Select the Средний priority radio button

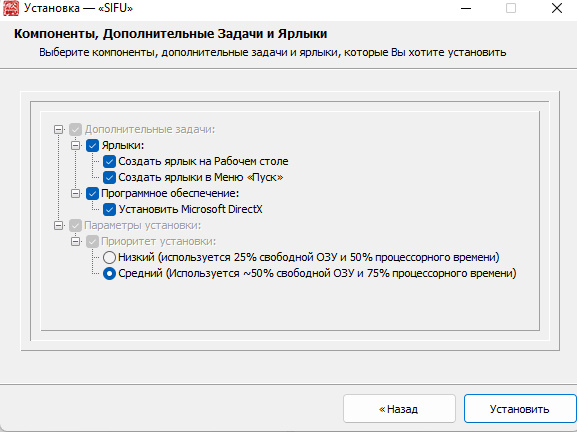point(109,273)
